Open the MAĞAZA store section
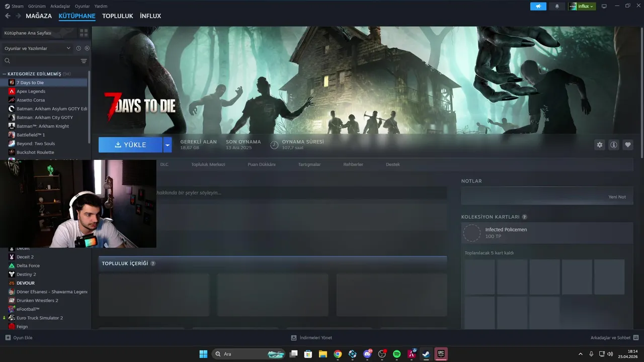644x362 pixels. click(39, 16)
